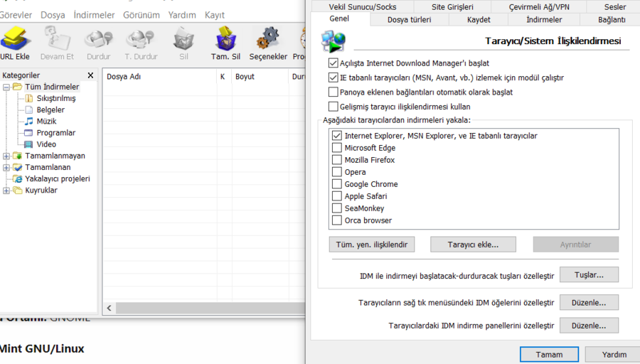Open the Görevler menu

pyautogui.click(x=16, y=15)
